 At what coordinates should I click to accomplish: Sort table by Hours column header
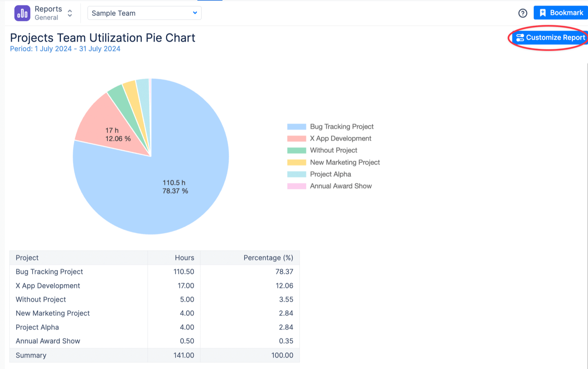tap(184, 258)
